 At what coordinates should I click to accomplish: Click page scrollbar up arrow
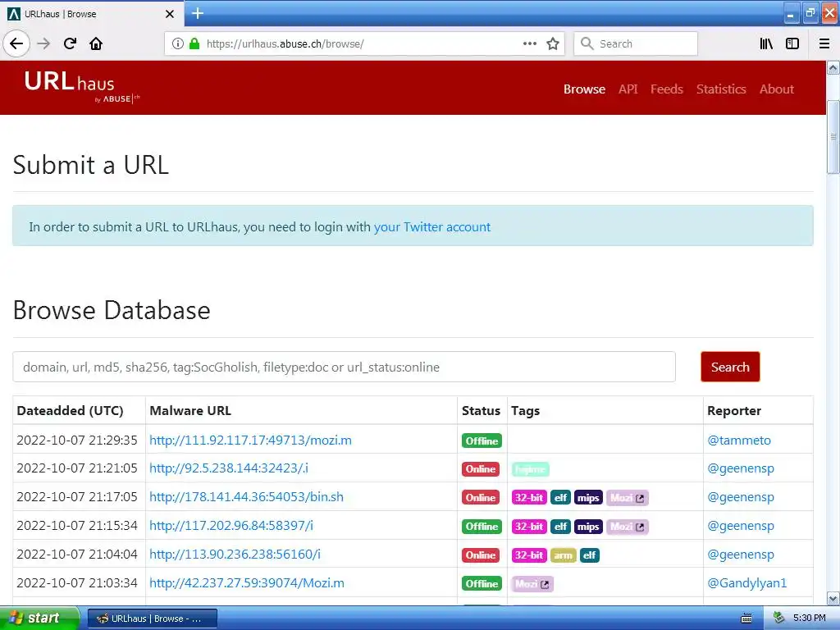833,68
